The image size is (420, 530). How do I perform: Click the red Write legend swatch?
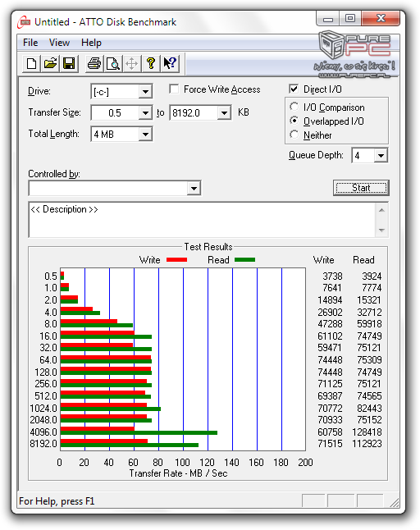coord(176,259)
